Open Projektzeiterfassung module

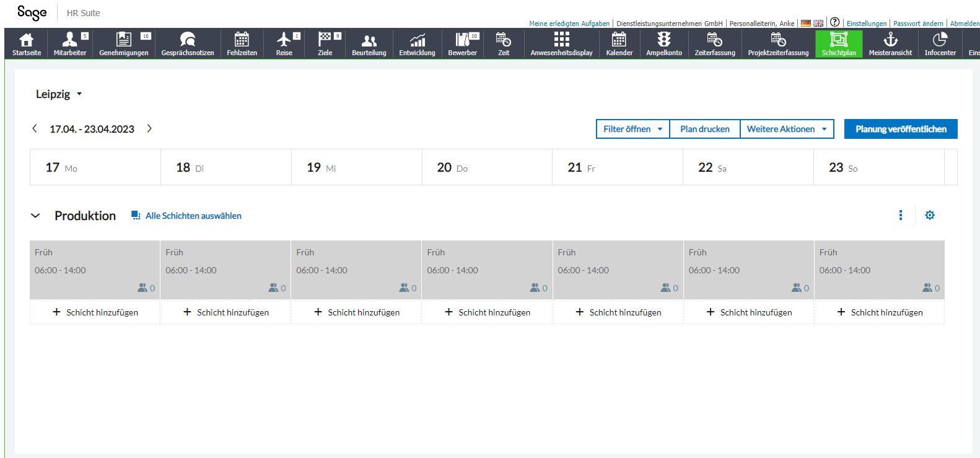(778, 43)
